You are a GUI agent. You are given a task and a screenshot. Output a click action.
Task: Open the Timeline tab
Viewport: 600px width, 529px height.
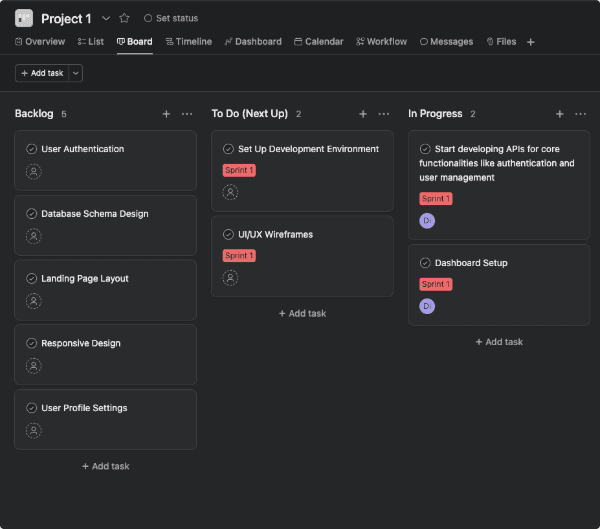189,41
